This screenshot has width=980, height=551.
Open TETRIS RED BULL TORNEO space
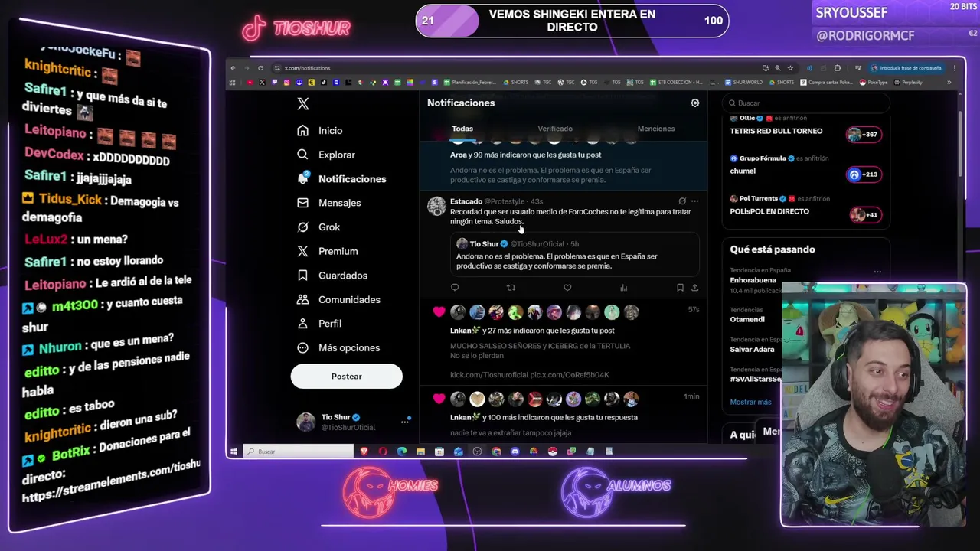[x=776, y=131]
